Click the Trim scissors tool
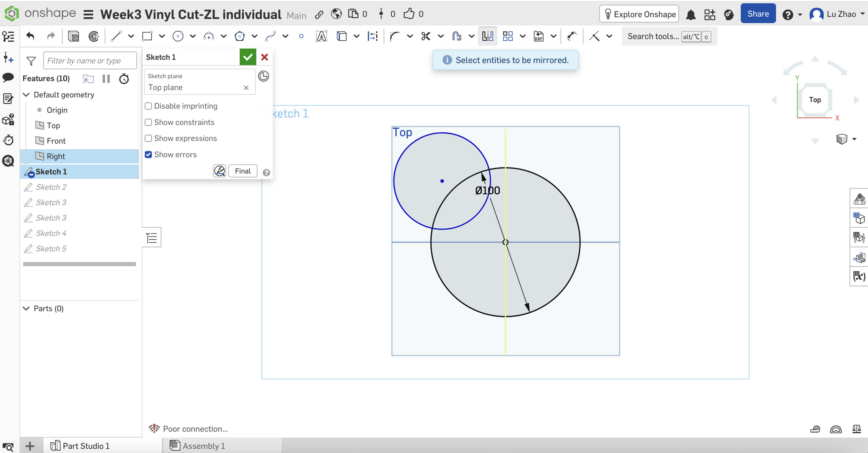This screenshot has width=868, height=453. click(426, 36)
